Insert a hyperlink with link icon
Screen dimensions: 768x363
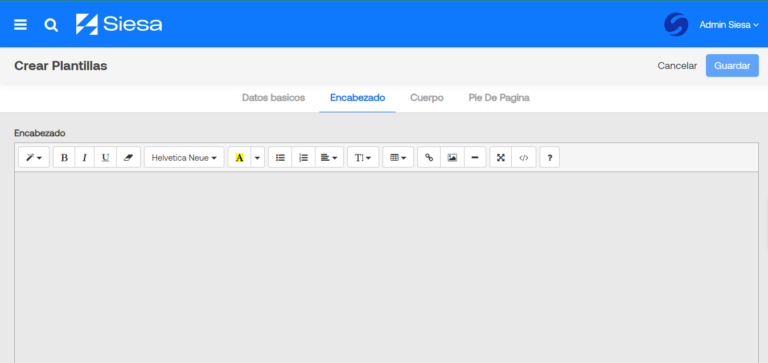(x=429, y=158)
